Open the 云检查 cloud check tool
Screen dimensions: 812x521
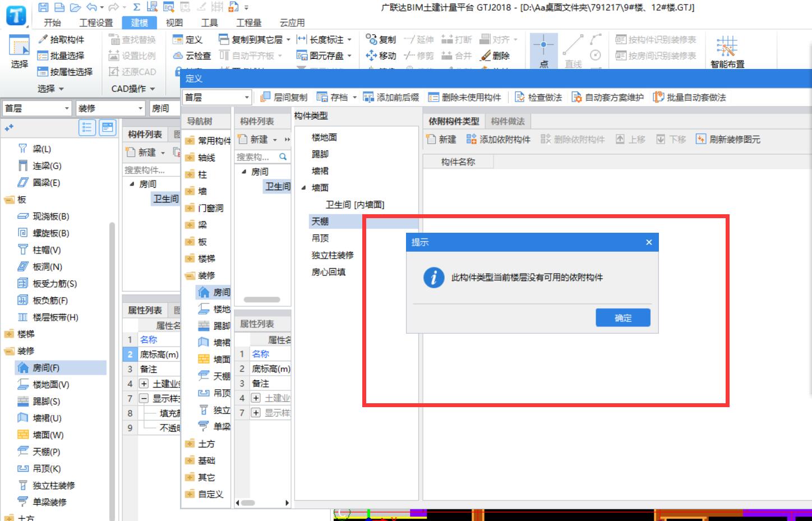point(192,56)
